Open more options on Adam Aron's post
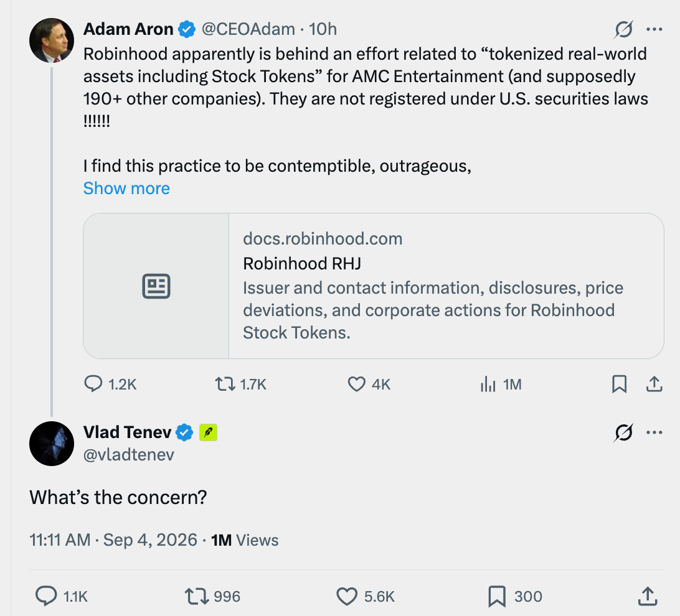 pos(654,29)
